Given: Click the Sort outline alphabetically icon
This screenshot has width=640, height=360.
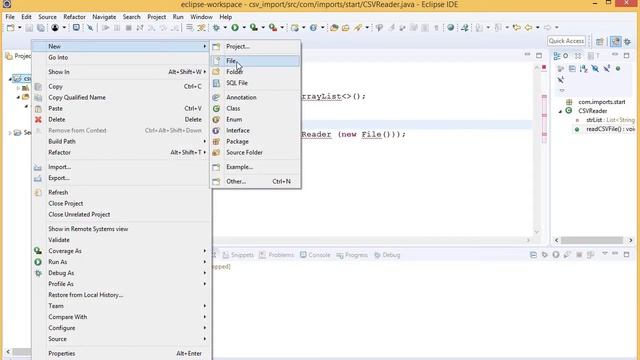Looking at the screenshot, I should click(x=584, y=69).
